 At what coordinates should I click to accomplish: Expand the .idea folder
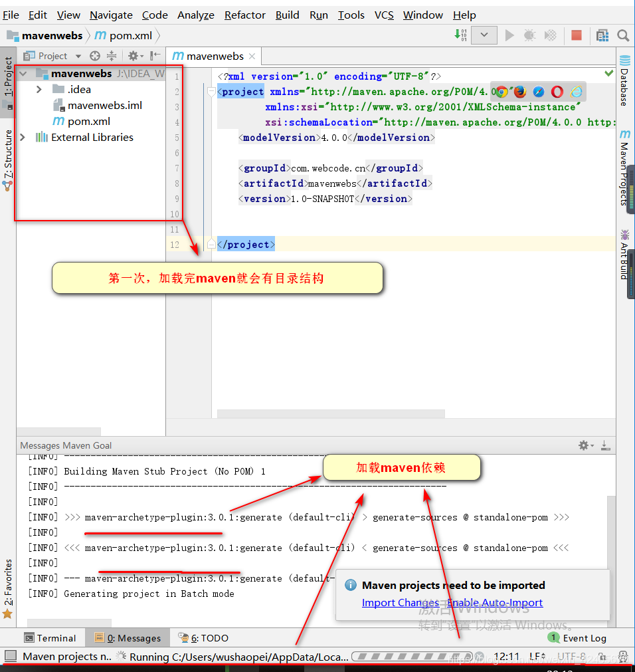pyautogui.click(x=39, y=90)
